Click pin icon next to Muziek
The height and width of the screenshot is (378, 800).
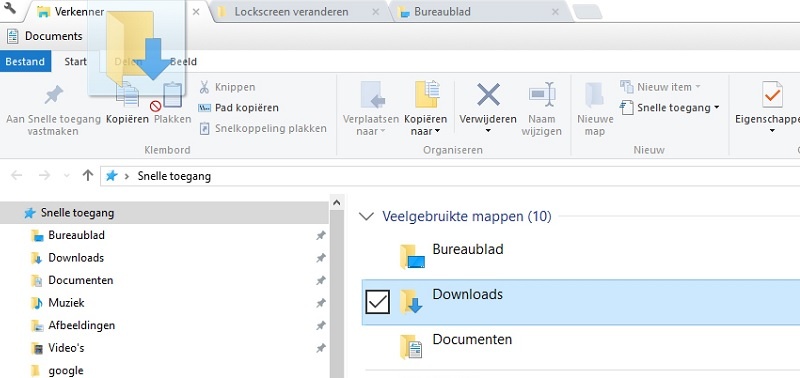click(320, 303)
